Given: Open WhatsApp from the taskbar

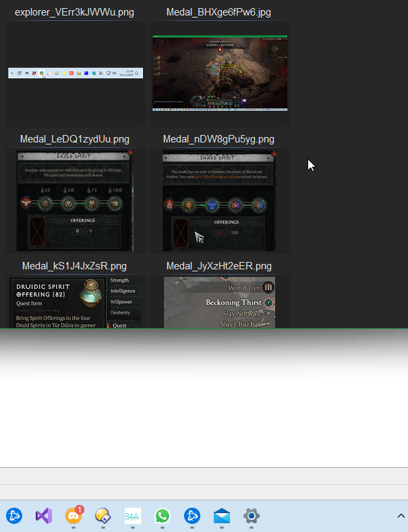Looking at the screenshot, I should [x=162, y=516].
